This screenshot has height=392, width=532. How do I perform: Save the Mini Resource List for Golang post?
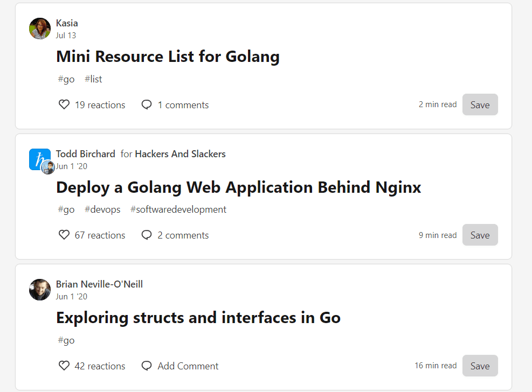480,104
